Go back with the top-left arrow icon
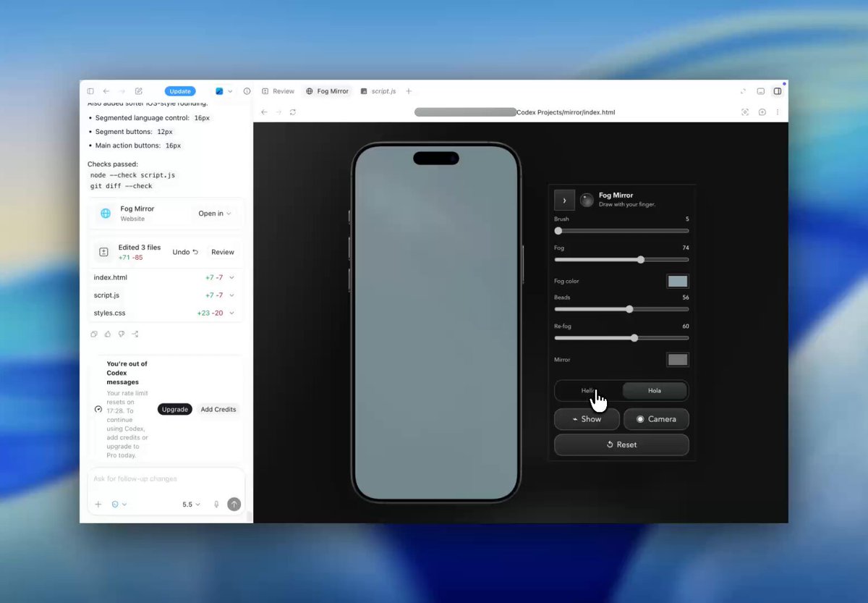The image size is (868, 603). point(106,91)
